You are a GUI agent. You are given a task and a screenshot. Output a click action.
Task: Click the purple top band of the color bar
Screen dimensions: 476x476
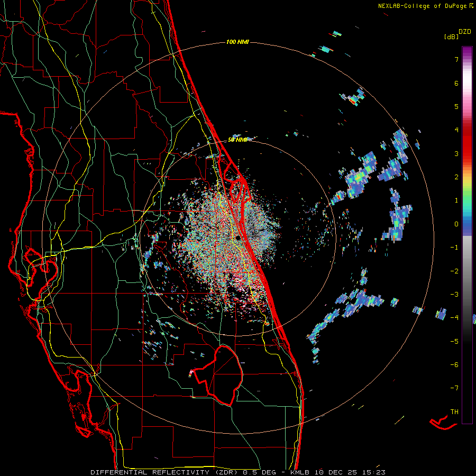[467, 52]
